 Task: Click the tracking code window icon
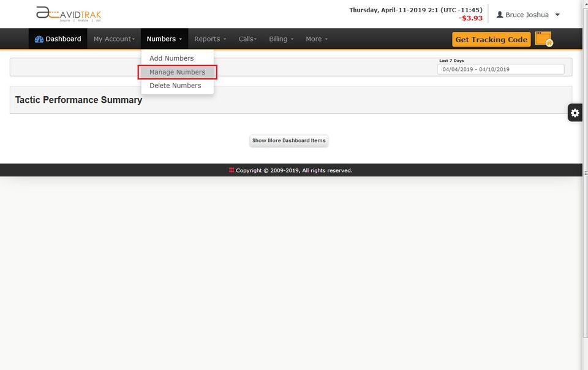click(x=544, y=39)
